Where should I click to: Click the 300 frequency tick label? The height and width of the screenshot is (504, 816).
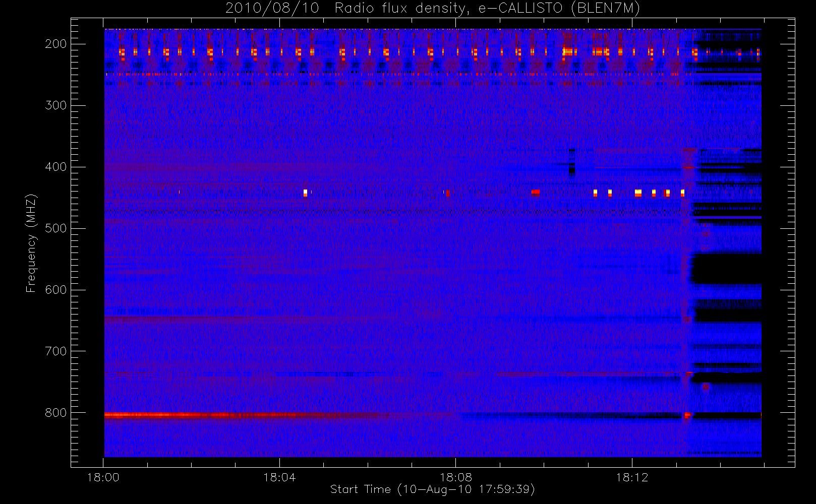tap(56, 105)
